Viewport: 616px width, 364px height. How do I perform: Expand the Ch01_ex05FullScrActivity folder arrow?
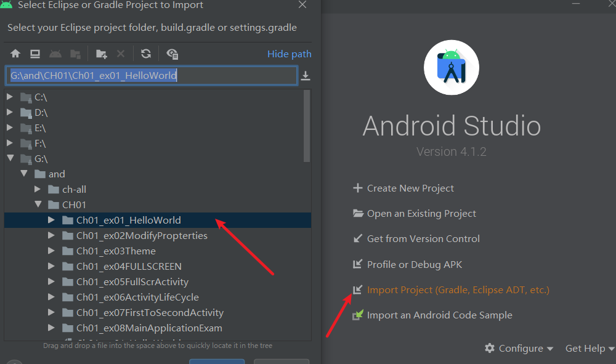pyautogui.click(x=52, y=281)
